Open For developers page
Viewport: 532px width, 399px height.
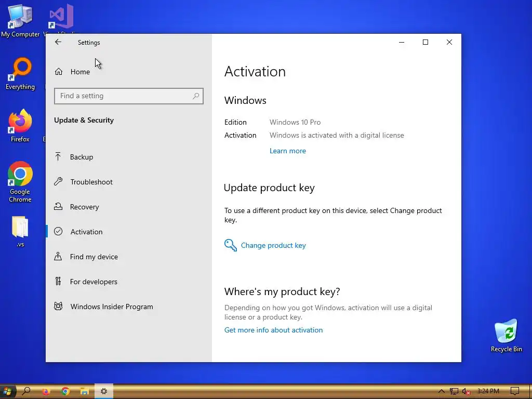click(94, 282)
